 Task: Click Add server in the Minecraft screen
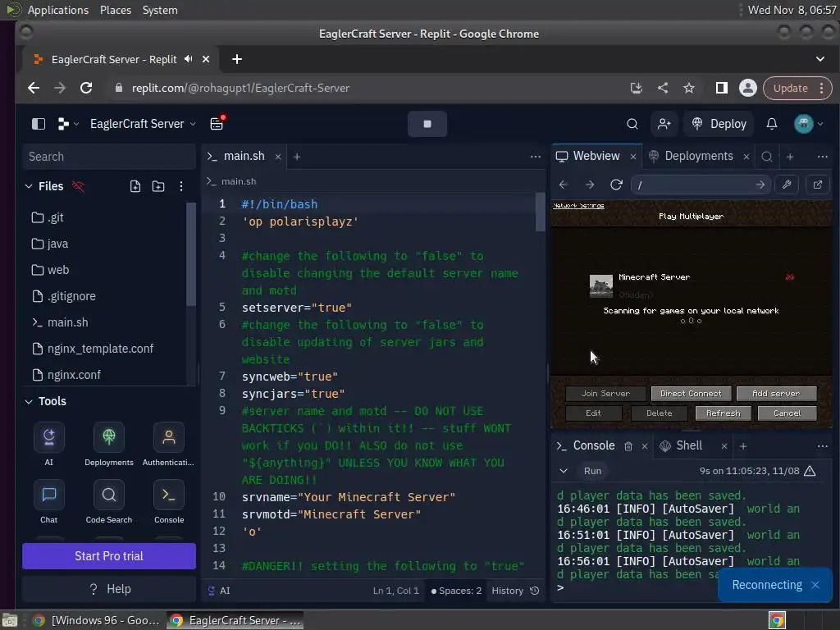click(x=776, y=393)
